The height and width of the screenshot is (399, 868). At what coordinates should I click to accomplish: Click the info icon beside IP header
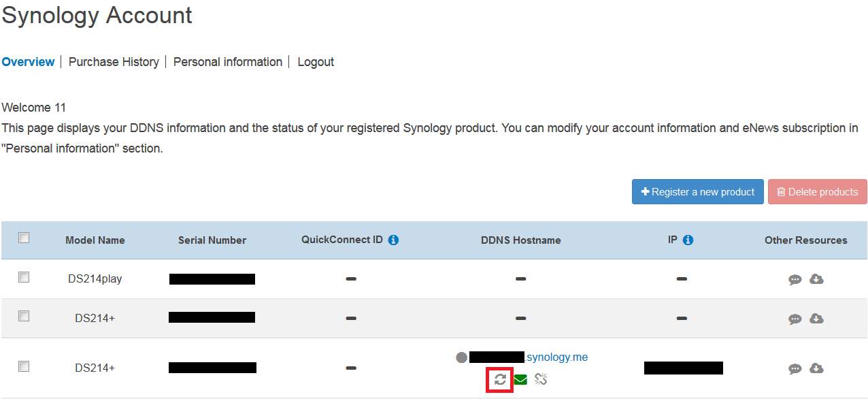(688, 240)
